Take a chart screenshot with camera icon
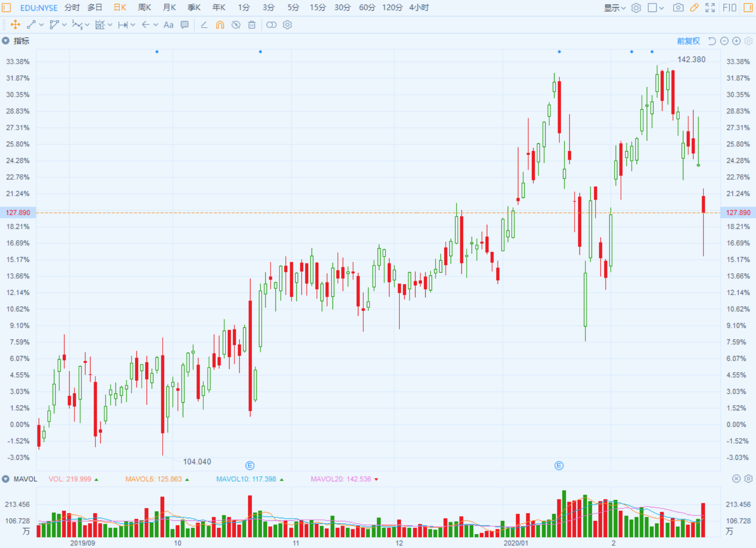 point(678,8)
